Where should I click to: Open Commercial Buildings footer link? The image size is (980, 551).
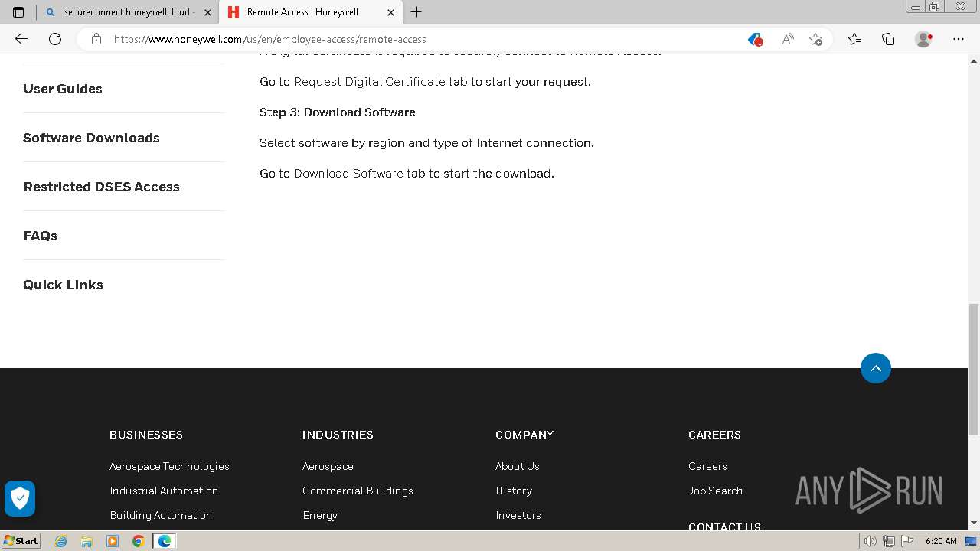click(358, 491)
